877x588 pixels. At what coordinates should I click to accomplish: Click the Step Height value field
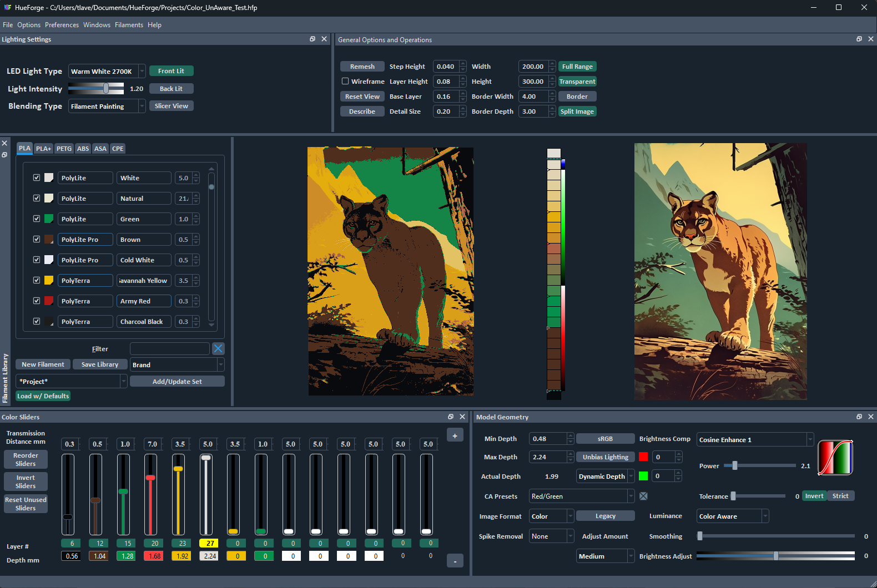click(x=446, y=67)
